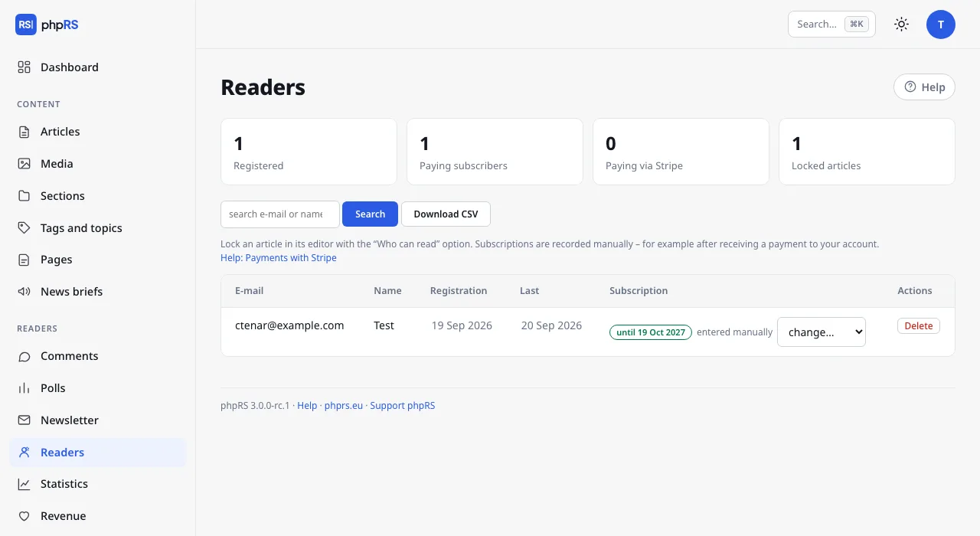Open the top Search... ⌘K box
980x536 pixels.
coord(831,25)
